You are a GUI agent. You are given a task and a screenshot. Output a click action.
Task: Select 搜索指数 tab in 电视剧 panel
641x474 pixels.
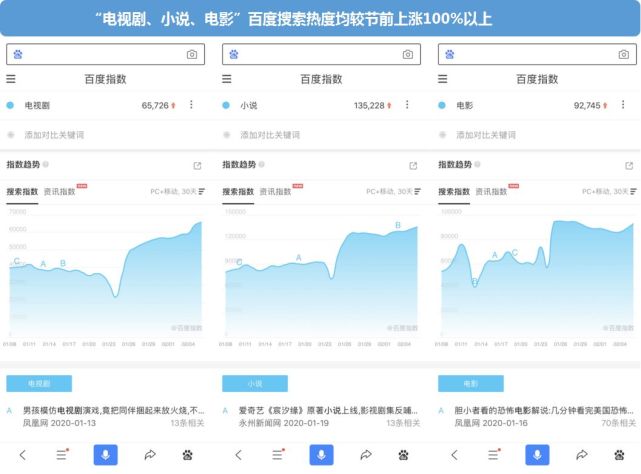point(22,192)
